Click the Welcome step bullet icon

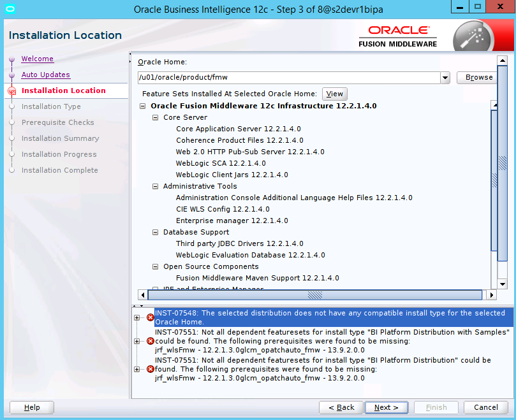12,59
